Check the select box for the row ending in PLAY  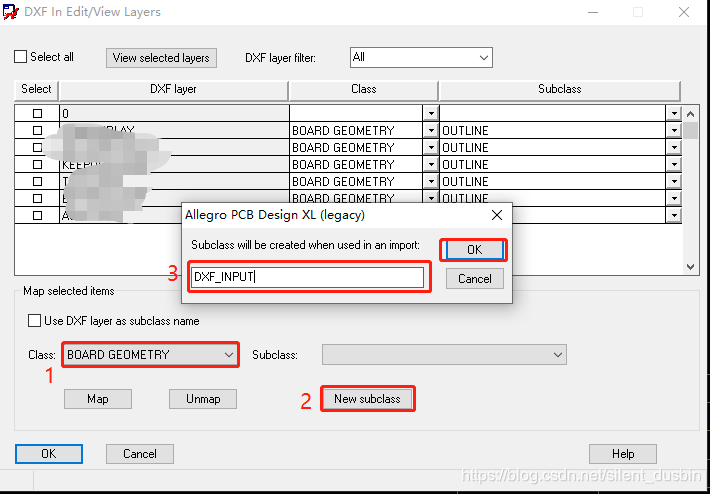click(x=37, y=130)
